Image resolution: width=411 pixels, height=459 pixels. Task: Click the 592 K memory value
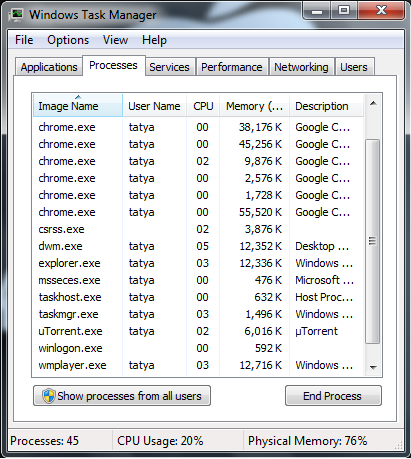[x=268, y=348]
